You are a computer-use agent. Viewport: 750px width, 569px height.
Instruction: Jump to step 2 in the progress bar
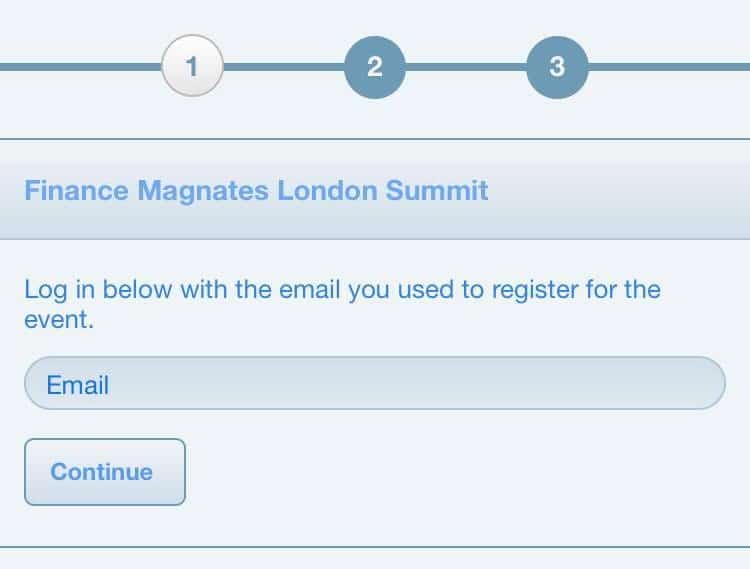375,67
